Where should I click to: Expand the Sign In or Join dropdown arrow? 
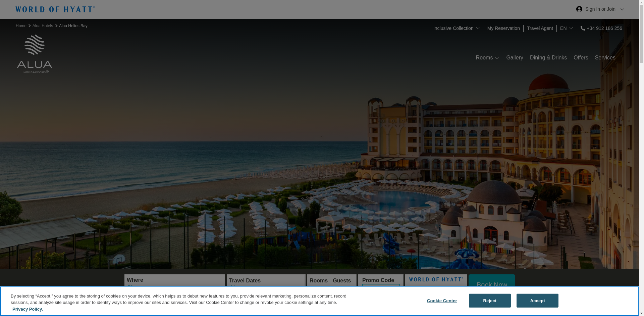[622, 9]
